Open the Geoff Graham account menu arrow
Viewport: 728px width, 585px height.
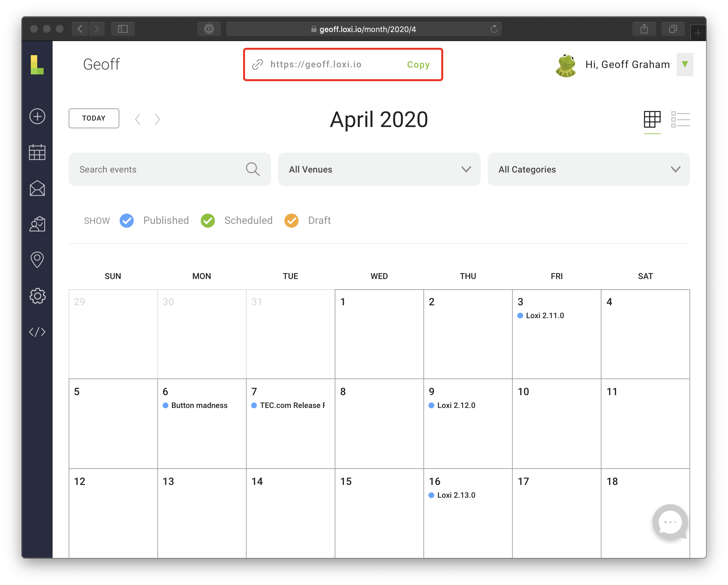[x=685, y=64]
